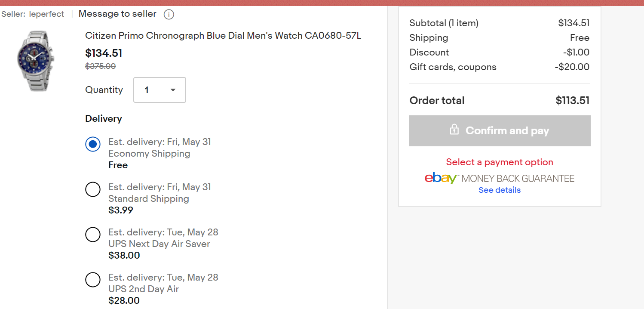Click the seller name leperfect
The image size is (644, 309).
46,14
